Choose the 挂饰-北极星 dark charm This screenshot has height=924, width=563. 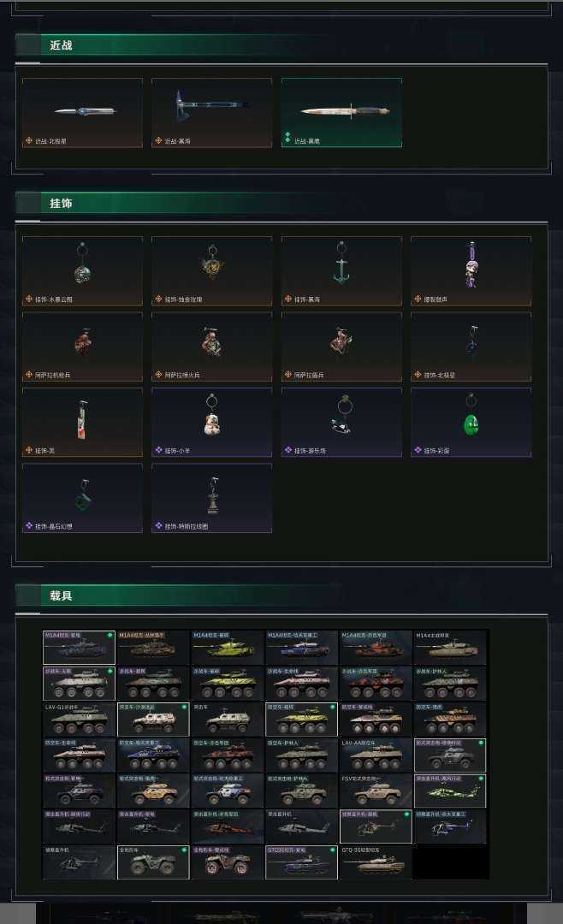471,346
